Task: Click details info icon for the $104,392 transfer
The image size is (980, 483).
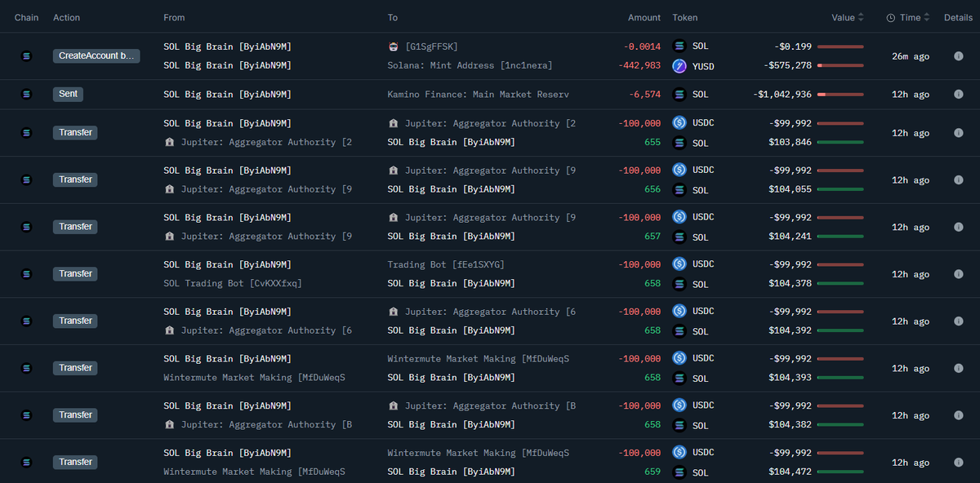Action: click(959, 321)
